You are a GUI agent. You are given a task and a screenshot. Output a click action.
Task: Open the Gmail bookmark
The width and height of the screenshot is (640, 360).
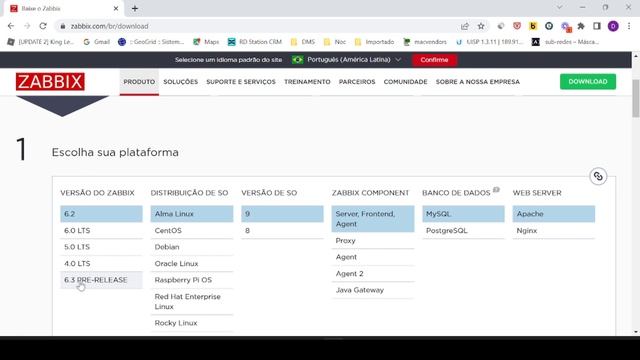(x=97, y=42)
